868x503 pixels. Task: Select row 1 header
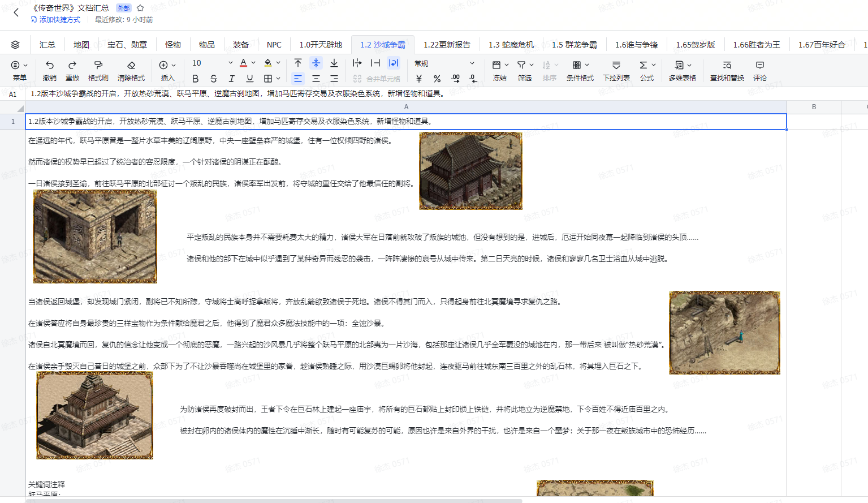pos(13,122)
